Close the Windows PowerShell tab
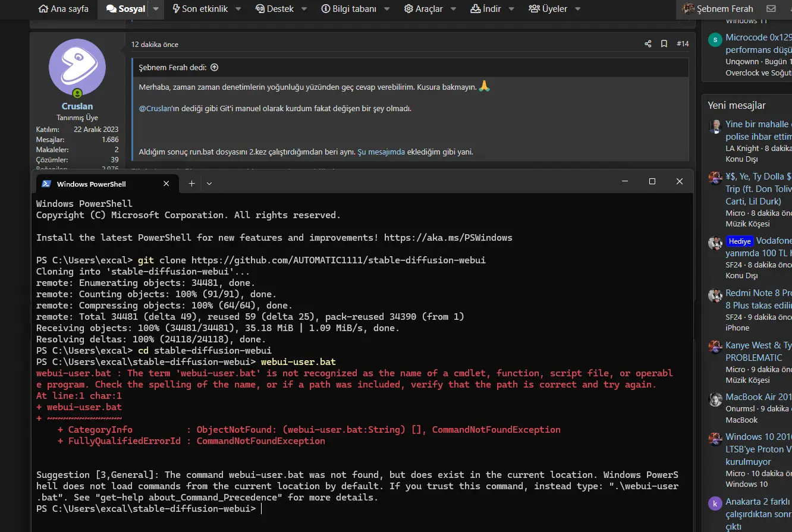Viewport: 792px width, 532px height. [x=167, y=184]
